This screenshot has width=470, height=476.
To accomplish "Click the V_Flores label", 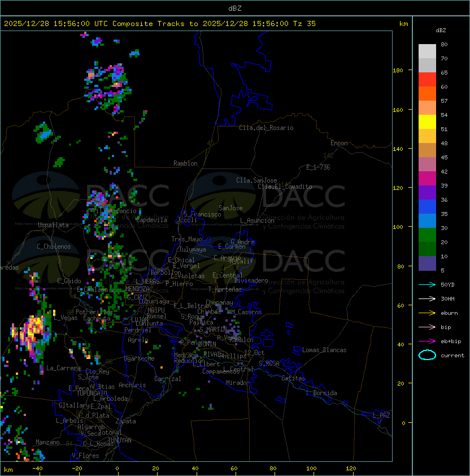I will [x=85, y=456].
